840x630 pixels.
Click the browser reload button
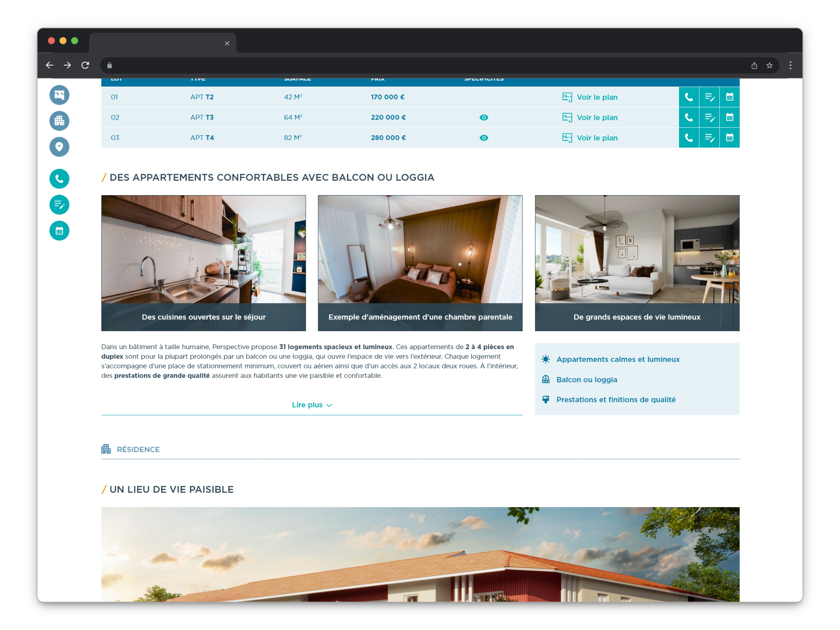(85, 65)
